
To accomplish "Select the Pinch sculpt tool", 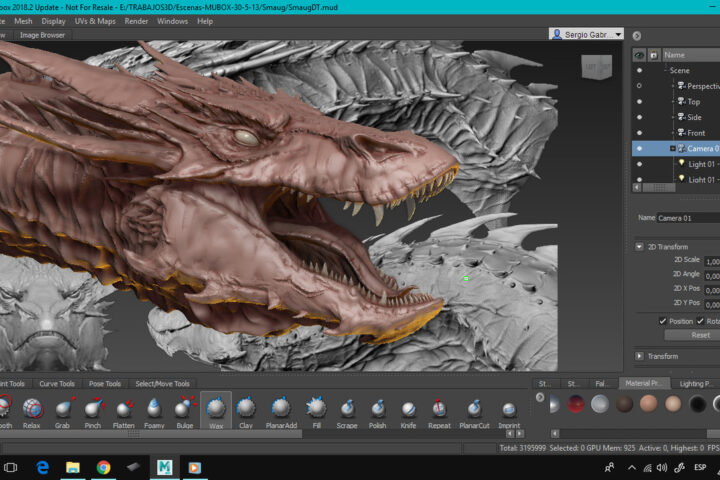I will coord(93,412).
